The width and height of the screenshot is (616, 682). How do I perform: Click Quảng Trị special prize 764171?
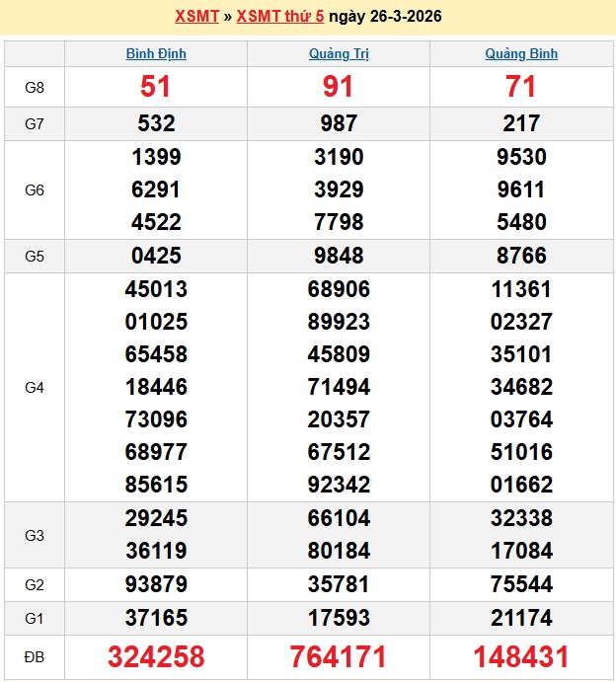tap(339, 657)
